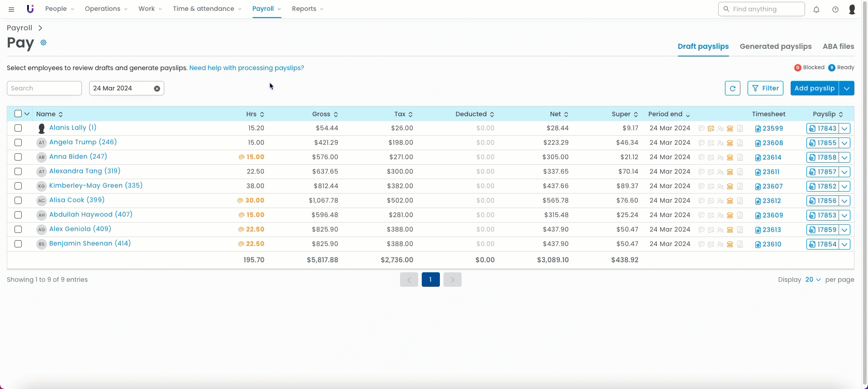
Task: Switch to the Generated payslips tab
Action: (775, 46)
